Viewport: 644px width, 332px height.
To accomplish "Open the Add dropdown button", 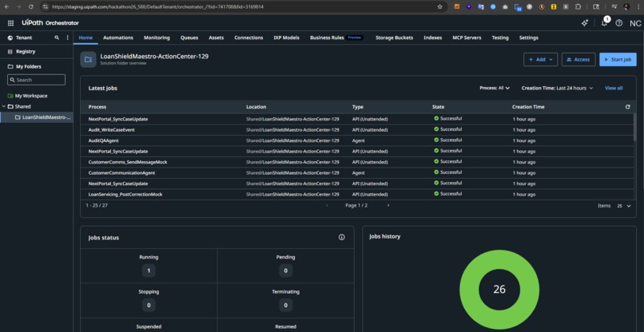I will 540,60.
